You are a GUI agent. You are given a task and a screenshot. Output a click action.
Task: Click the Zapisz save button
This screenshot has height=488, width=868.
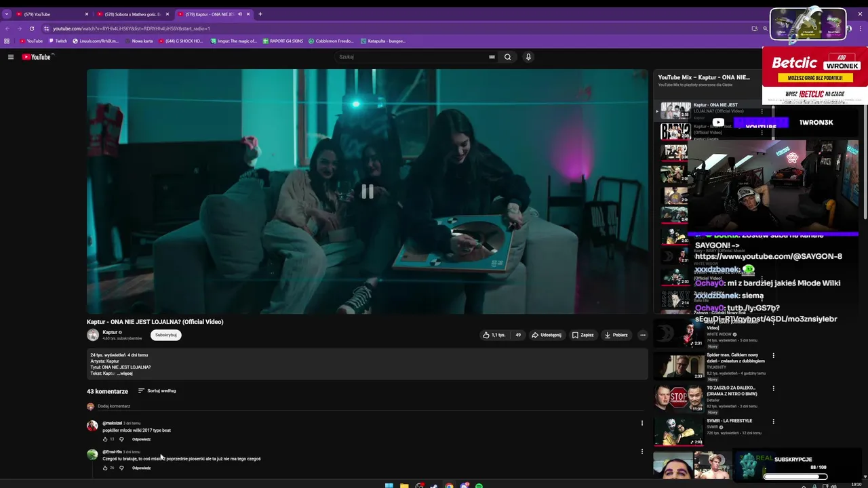[583, 335]
